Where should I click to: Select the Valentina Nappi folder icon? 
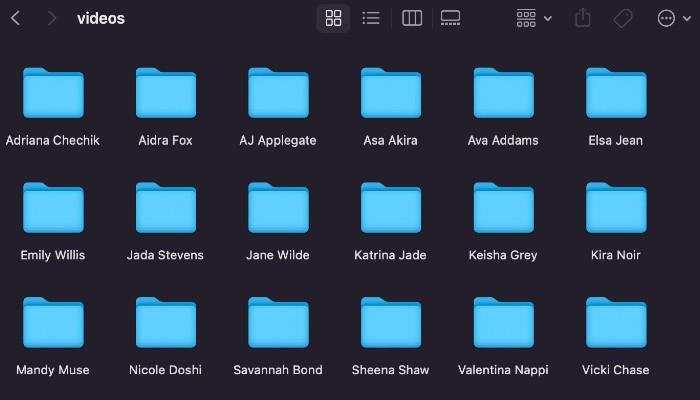tap(504, 322)
